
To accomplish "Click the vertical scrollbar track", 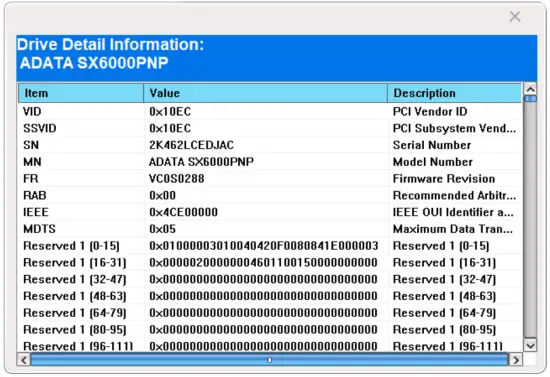I will click(530, 220).
